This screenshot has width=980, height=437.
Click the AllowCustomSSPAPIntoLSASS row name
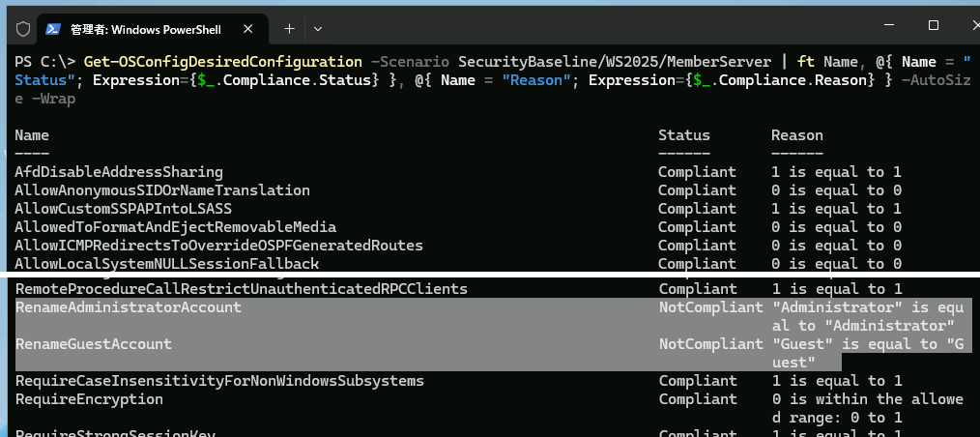click(123, 209)
